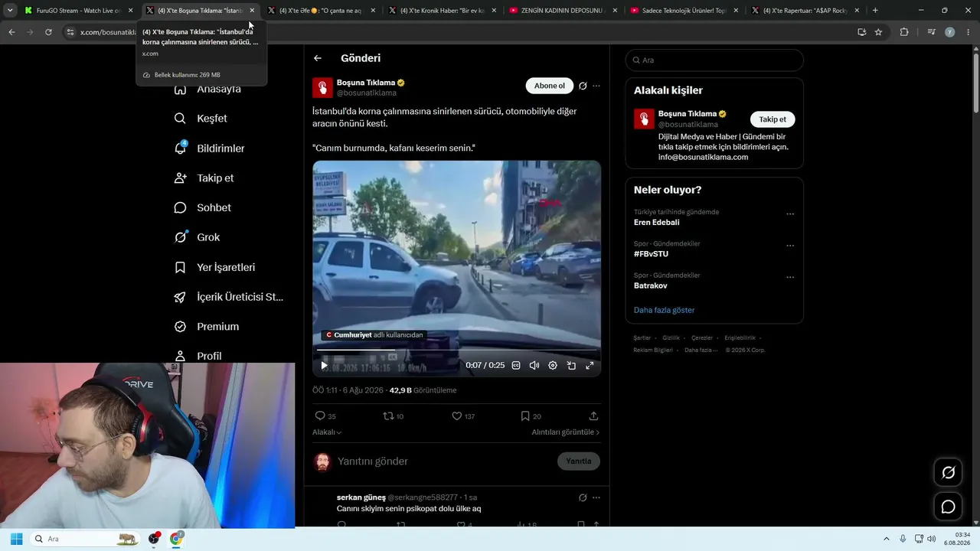Open Alıntıları görüntüle link
The image size is (980, 551).
coord(566,432)
